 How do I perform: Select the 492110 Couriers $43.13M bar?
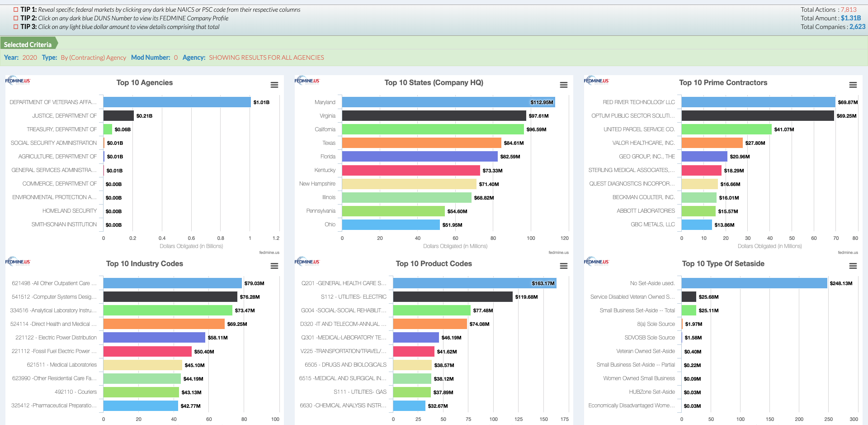[x=141, y=392]
